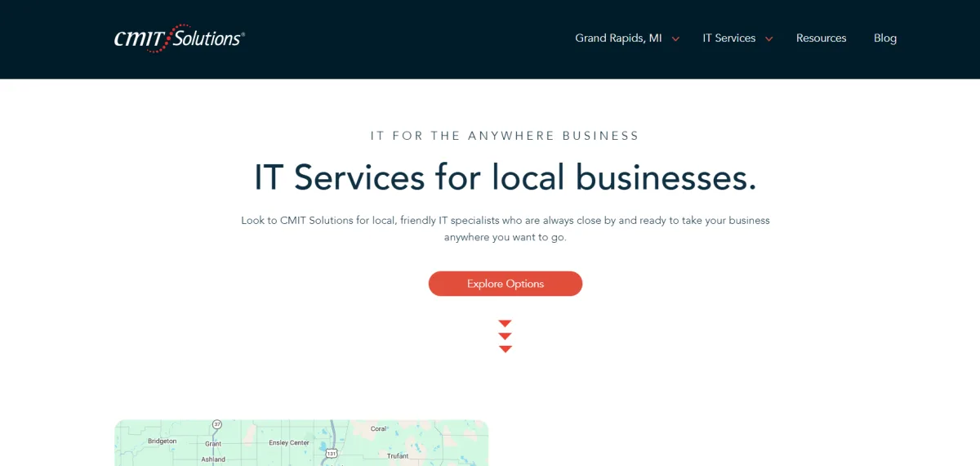Click the Bridgeton label on the map
This screenshot has height=466, width=980.
click(162, 441)
